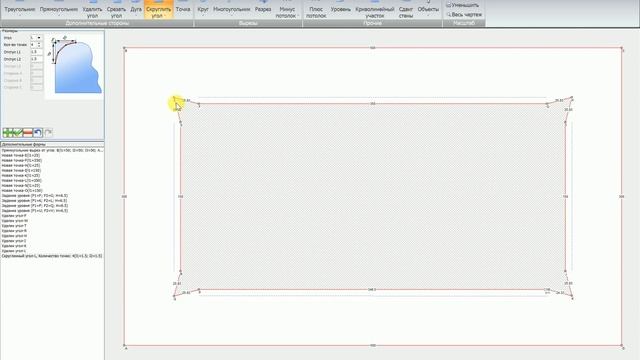Select the Дуга arc tool
The height and width of the screenshot is (360, 640).
coord(136,9)
